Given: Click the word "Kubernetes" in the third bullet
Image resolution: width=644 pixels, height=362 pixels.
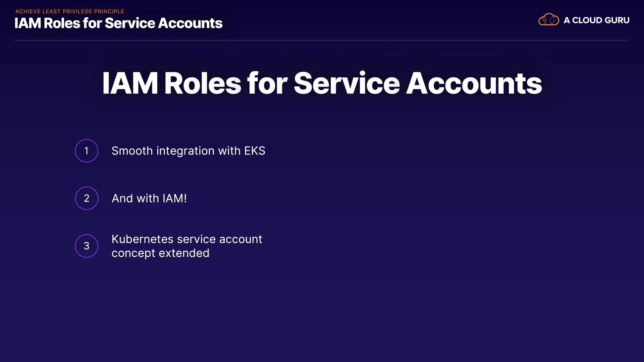Looking at the screenshot, I should coord(142,239).
